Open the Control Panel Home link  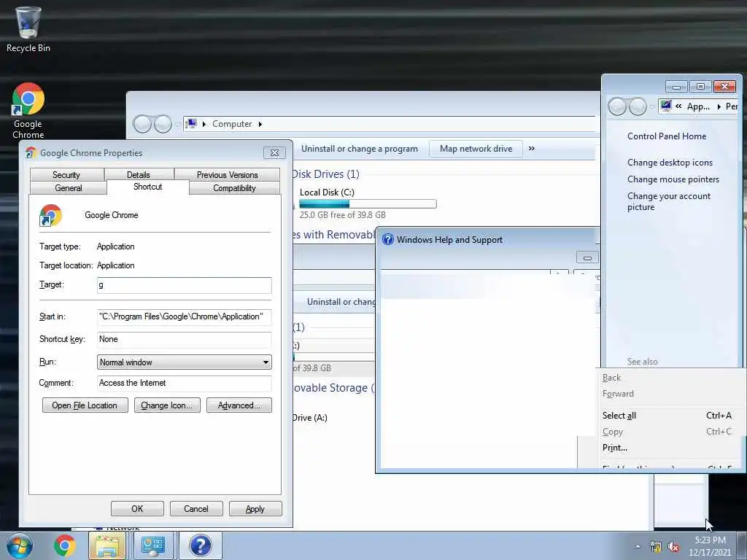pos(667,136)
